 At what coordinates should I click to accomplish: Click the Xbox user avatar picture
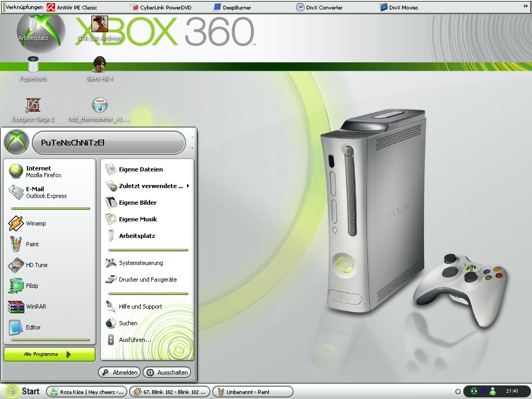16,142
